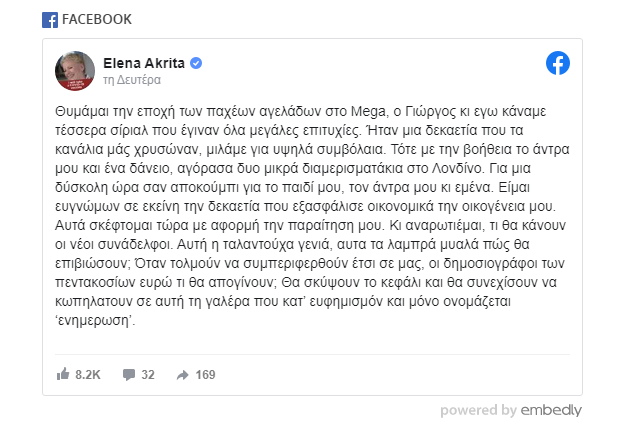
Task: Click the share arrow icon
Action: click(182, 375)
